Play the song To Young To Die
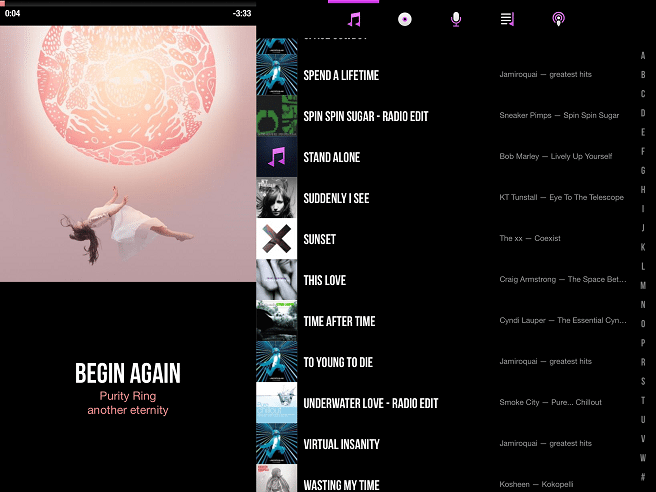Image resolution: width=656 pixels, height=492 pixels. [444, 362]
